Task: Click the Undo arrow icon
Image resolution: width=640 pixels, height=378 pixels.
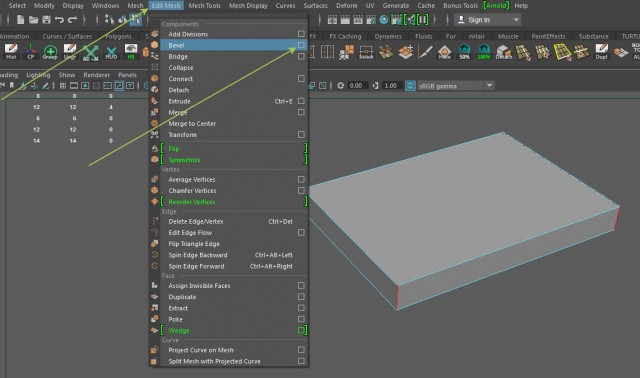Action: click(x=59, y=20)
